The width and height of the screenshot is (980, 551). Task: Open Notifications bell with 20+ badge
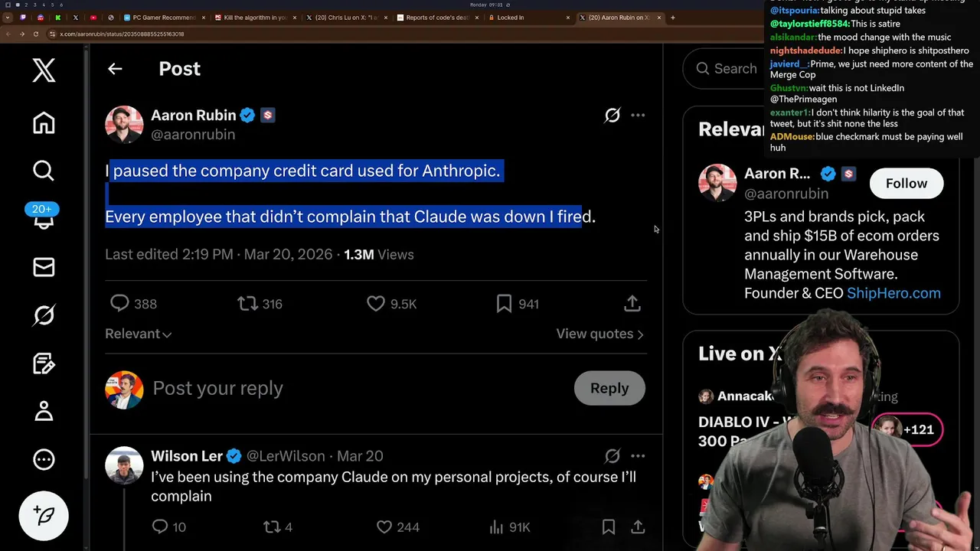[44, 217]
